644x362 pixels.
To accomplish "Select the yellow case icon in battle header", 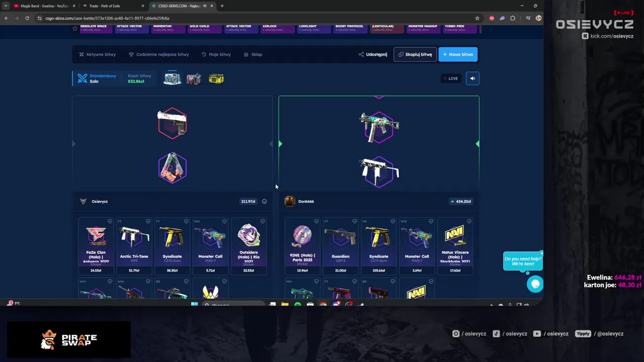I will pyautogui.click(x=216, y=78).
